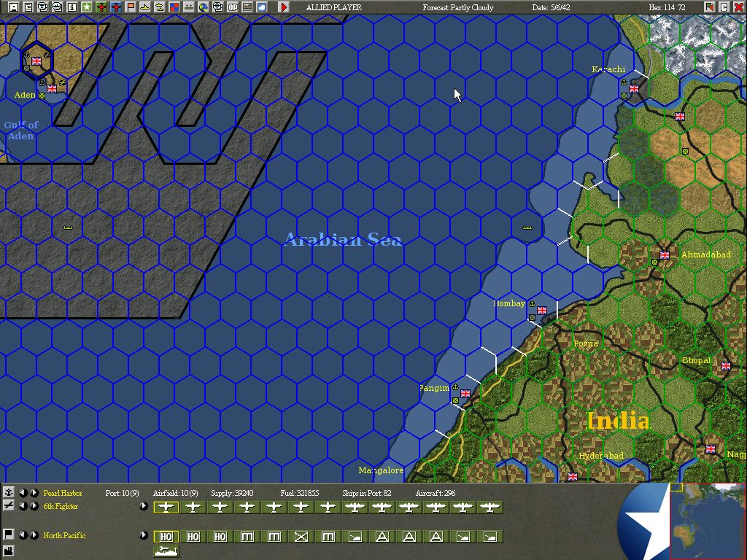Viewport: 747px width, 560px height.
Task: Expand the air units row arrow
Action: coord(144,506)
